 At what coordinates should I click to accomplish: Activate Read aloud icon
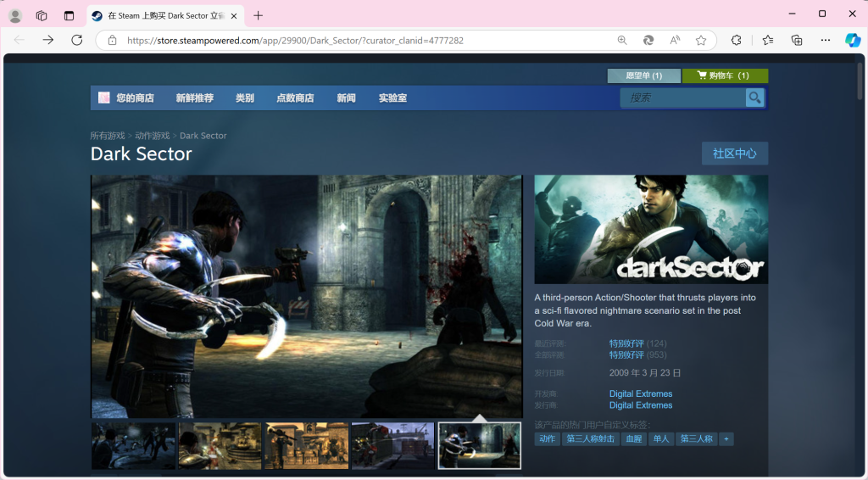[x=675, y=41]
